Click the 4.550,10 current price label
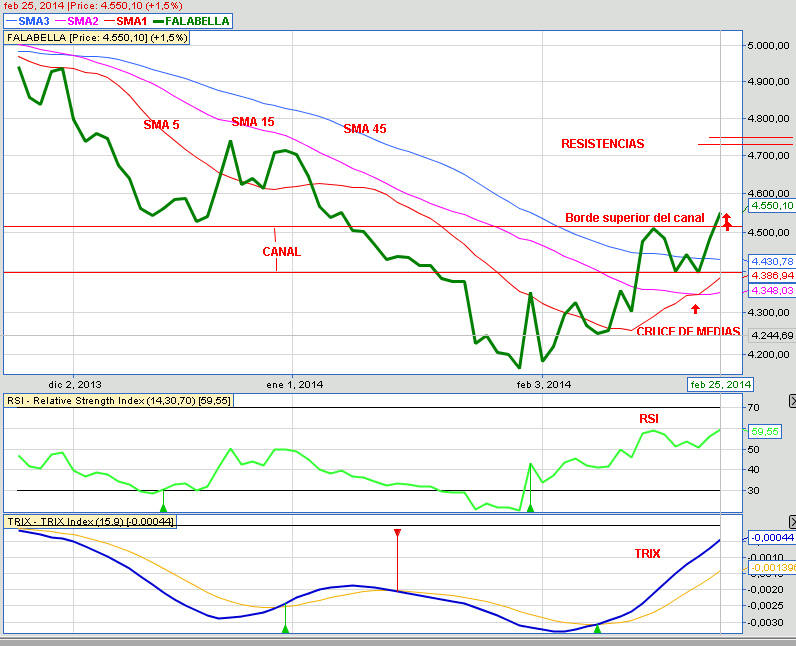This screenshot has width=796, height=646. [x=770, y=206]
